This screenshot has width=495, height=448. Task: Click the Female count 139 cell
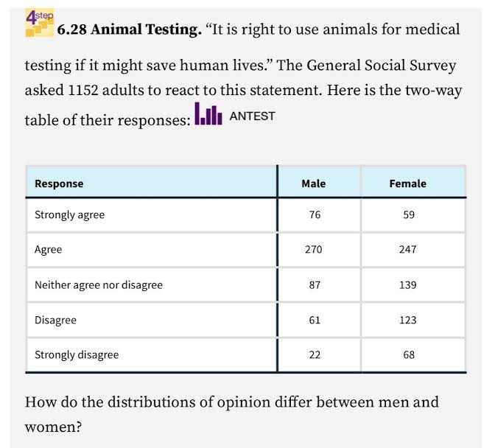408,284
